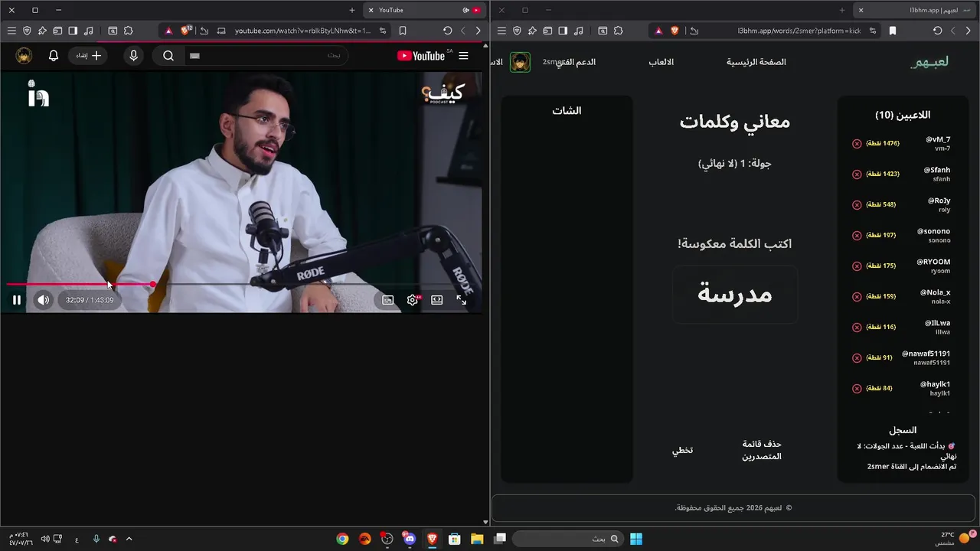Click right browser filled bookmark icon

pyautogui.click(x=893, y=31)
